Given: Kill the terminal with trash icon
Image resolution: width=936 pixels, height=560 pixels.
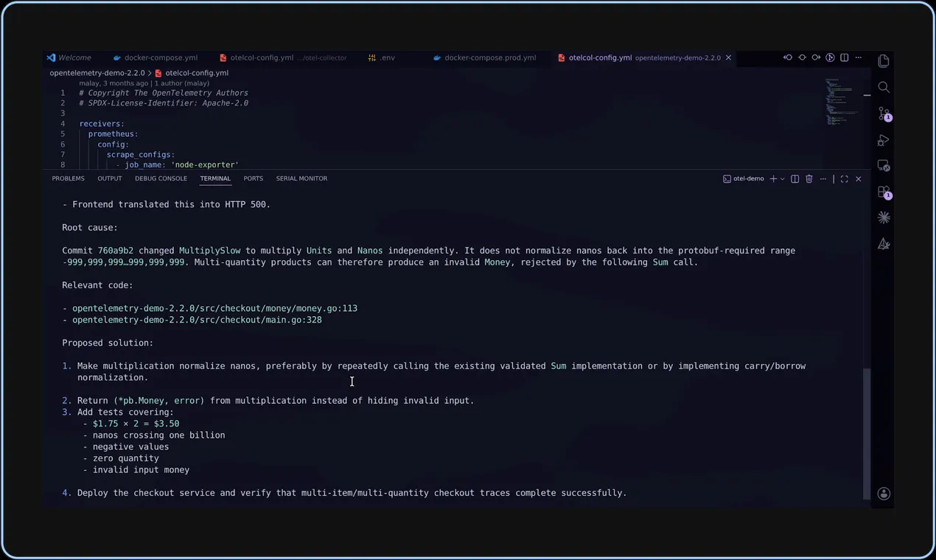Looking at the screenshot, I should pyautogui.click(x=808, y=179).
